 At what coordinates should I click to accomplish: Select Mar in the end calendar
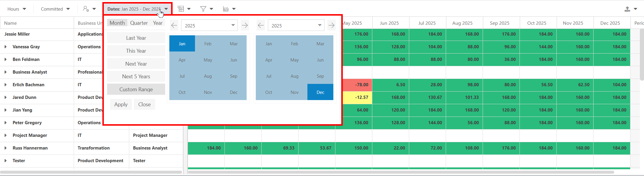[x=320, y=44]
